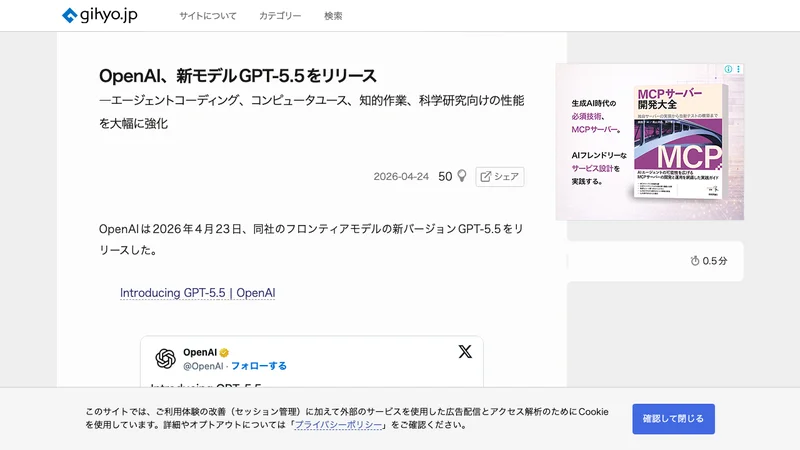
Task: Click the 確認して閉じる button
Action: [673, 419]
